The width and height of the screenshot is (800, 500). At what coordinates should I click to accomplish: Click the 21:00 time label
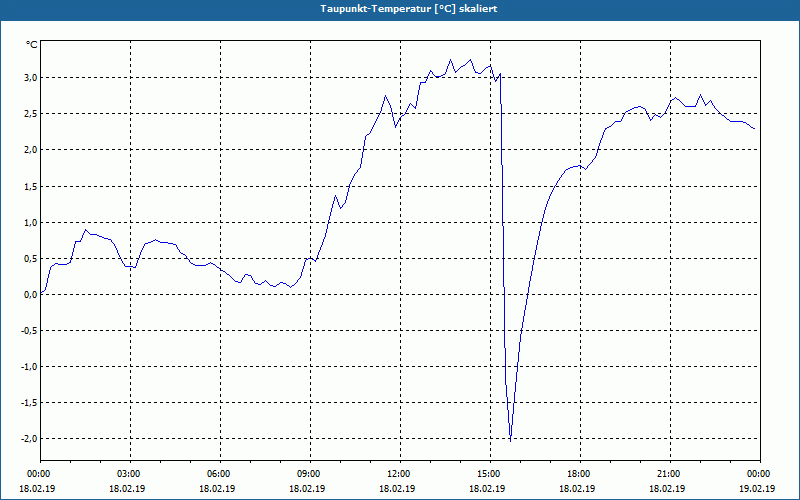pyautogui.click(x=670, y=474)
